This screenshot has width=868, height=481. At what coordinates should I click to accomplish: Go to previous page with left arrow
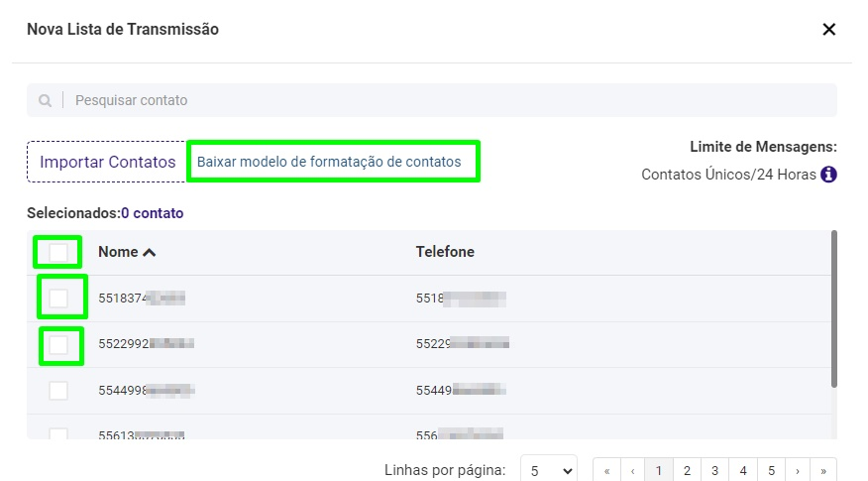(632, 470)
